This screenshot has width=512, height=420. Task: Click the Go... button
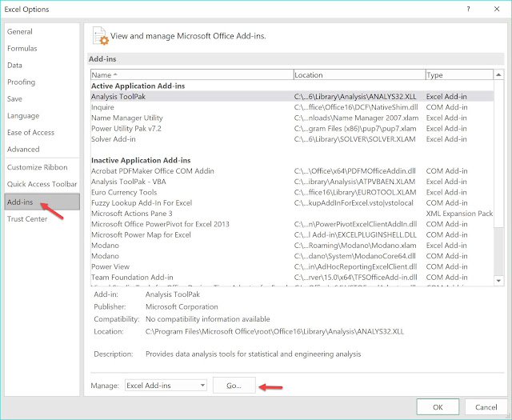pos(234,386)
